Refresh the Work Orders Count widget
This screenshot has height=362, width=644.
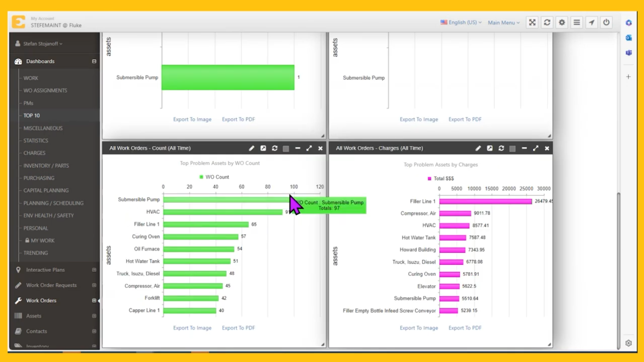pyautogui.click(x=275, y=148)
